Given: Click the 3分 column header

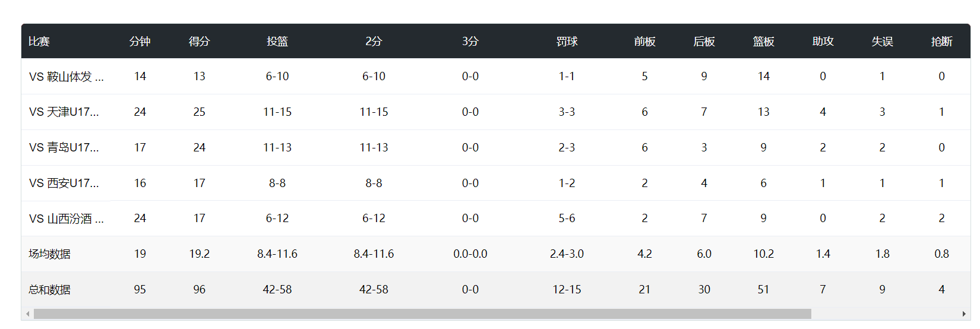Looking at the screenshot, I should (470, 42).
